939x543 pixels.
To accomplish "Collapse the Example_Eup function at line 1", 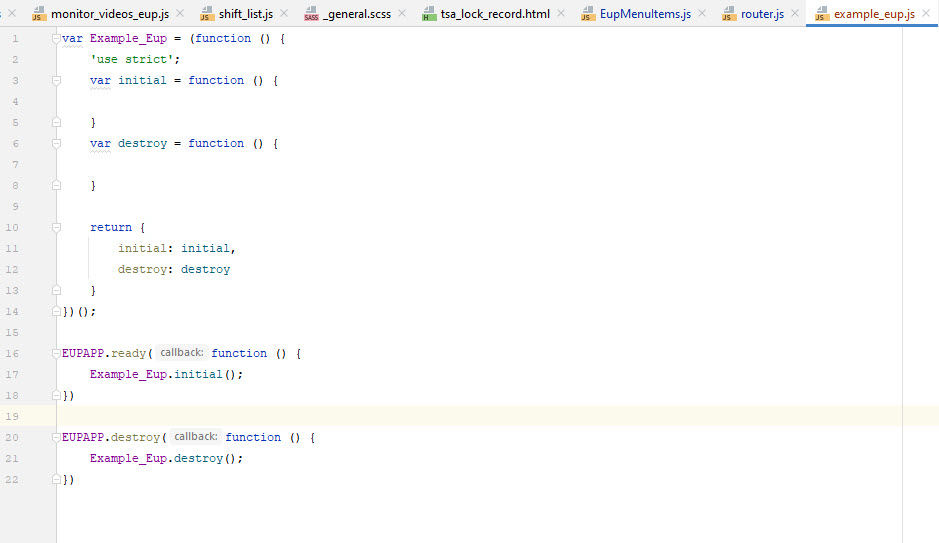I will point(56,38).
